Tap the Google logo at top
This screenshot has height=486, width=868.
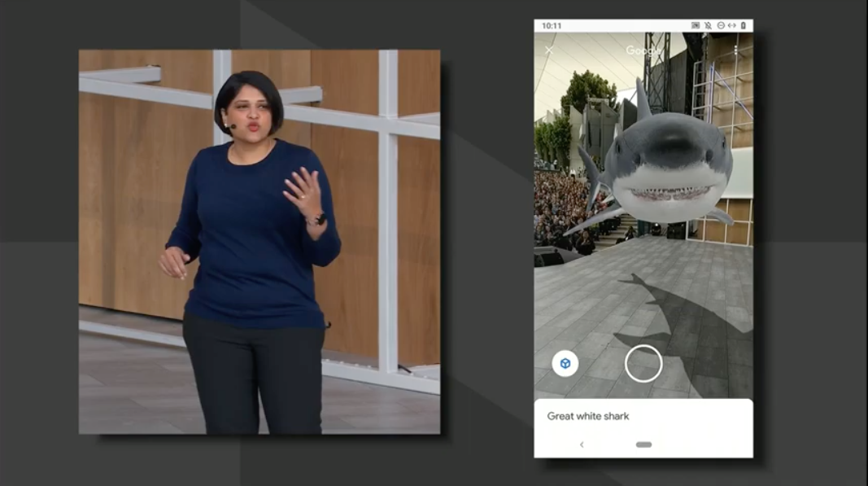pos(643,50)
